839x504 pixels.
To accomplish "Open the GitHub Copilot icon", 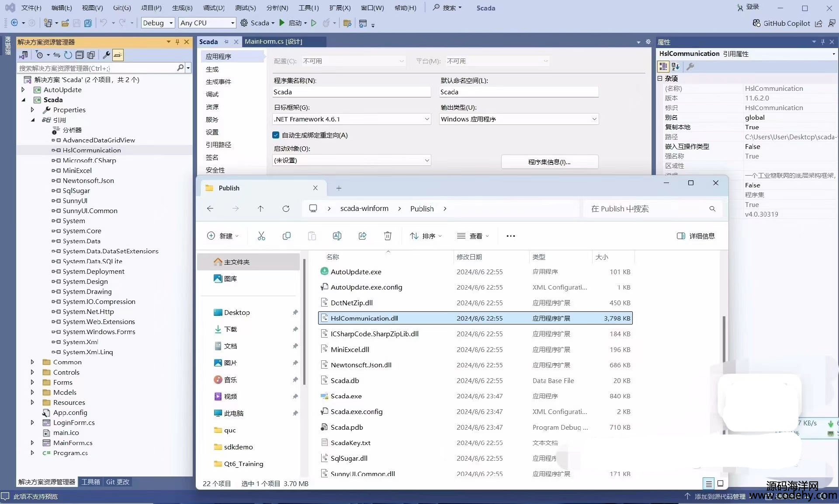I will click(x=756, y=23).
